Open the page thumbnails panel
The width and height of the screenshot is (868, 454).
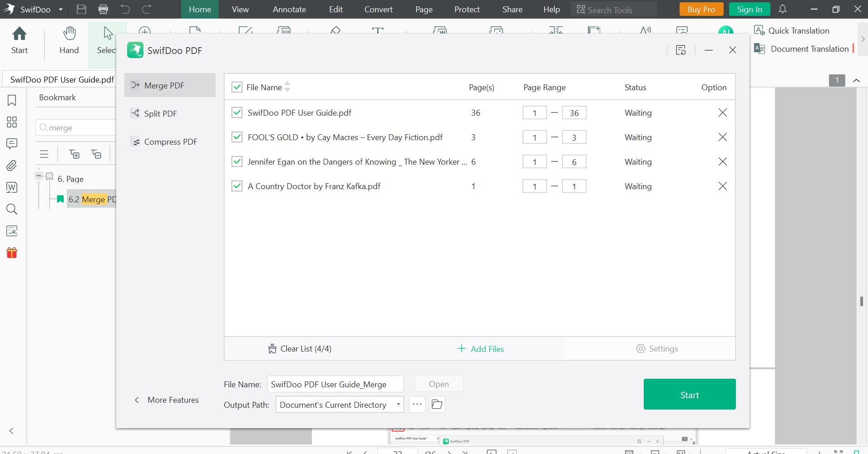click(x=11, y=122)
